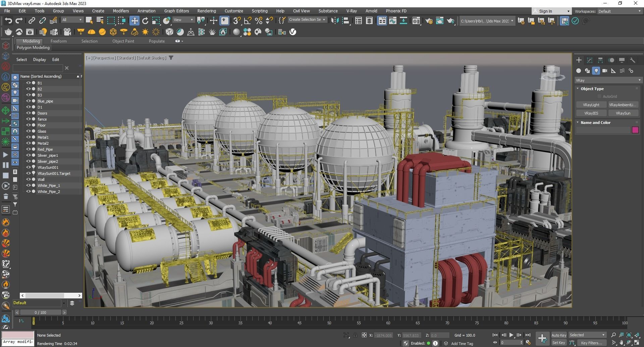This screenshot has height=347, width=644.
Task: Open the Utilities wrench panel tab
Action: coord(633,60)
